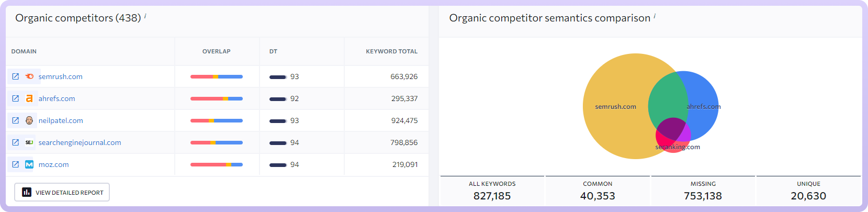Image resolution: width=868 pixels, height=212 pixels.
Task: Sort by the OVERLAP column header
Action: tap(217, 51)
